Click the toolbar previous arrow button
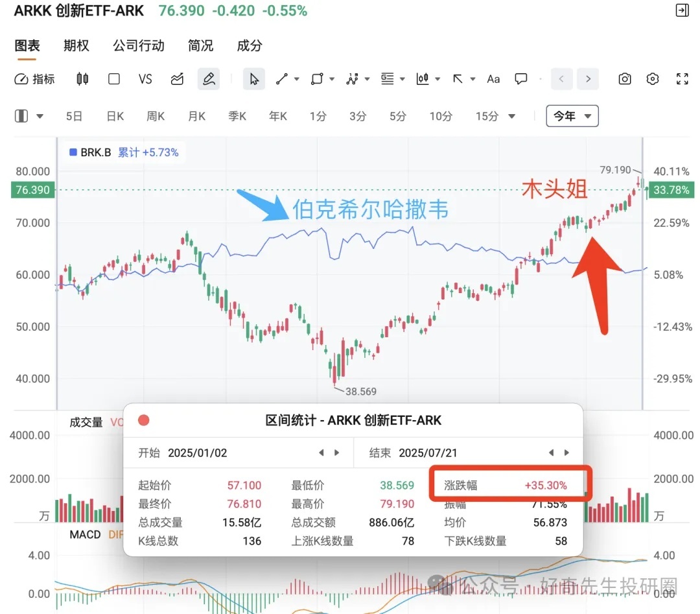 561,79
